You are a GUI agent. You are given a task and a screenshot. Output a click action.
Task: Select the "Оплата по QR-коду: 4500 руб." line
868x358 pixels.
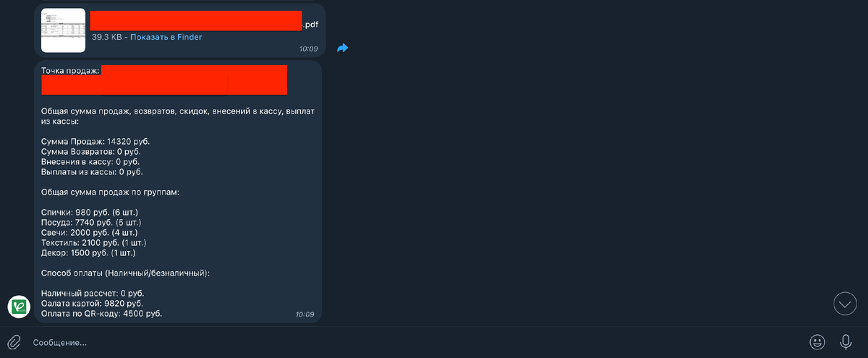point(102,313)
